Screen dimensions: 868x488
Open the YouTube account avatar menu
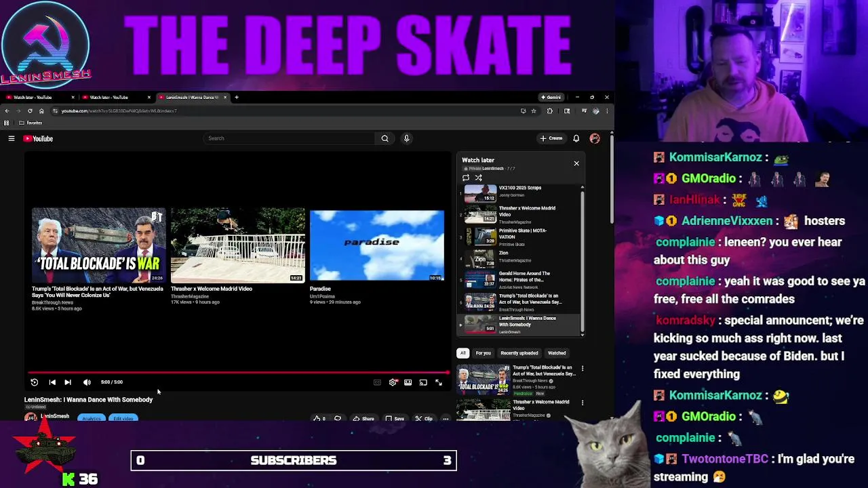[595, 138]
